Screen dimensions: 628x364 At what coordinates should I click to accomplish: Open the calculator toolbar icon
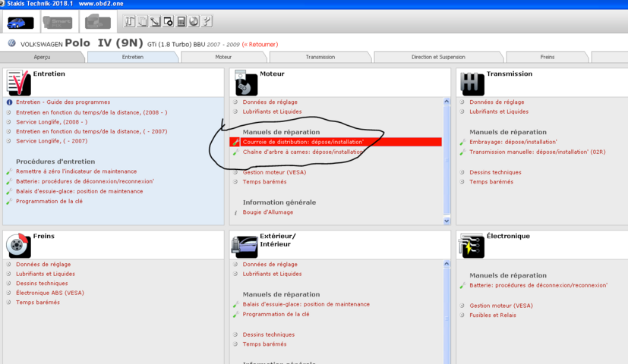tap(181, 21)
